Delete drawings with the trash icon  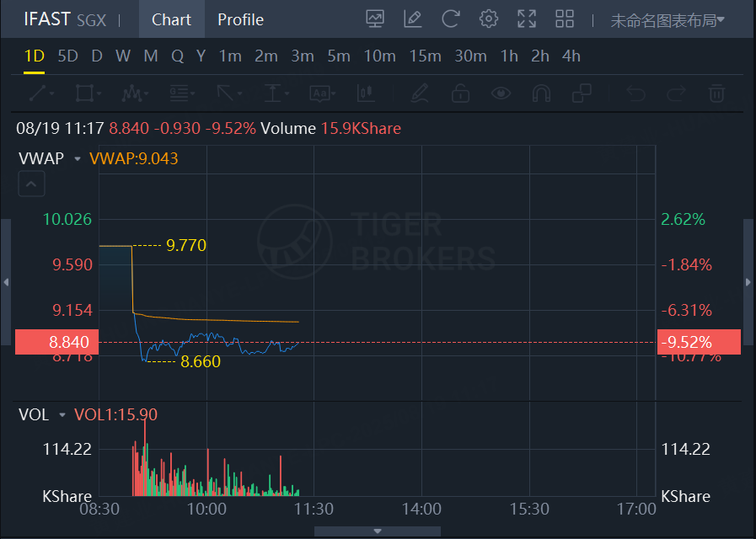[716, 93]
